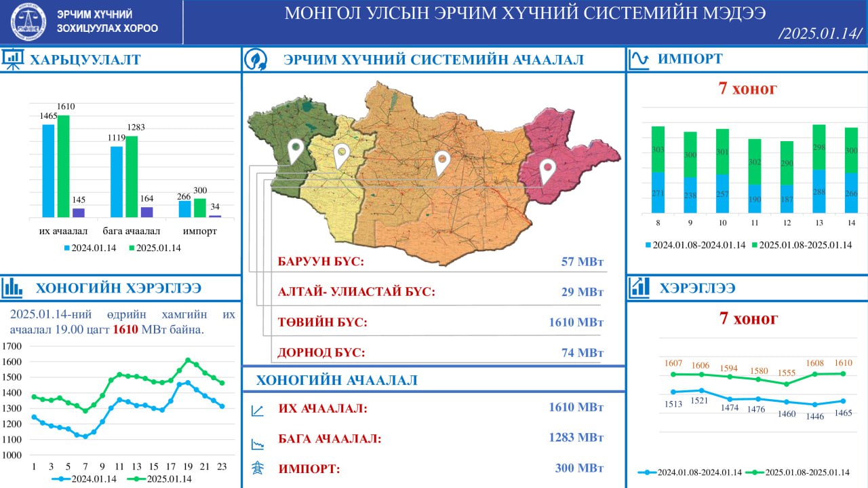The height and width of the screenshot is (488, 868).
Task: Click the green 2025.01.14 legend swatch under ХАРЬЦУУЛАЛТ chart
Action: tap(132, 248)
